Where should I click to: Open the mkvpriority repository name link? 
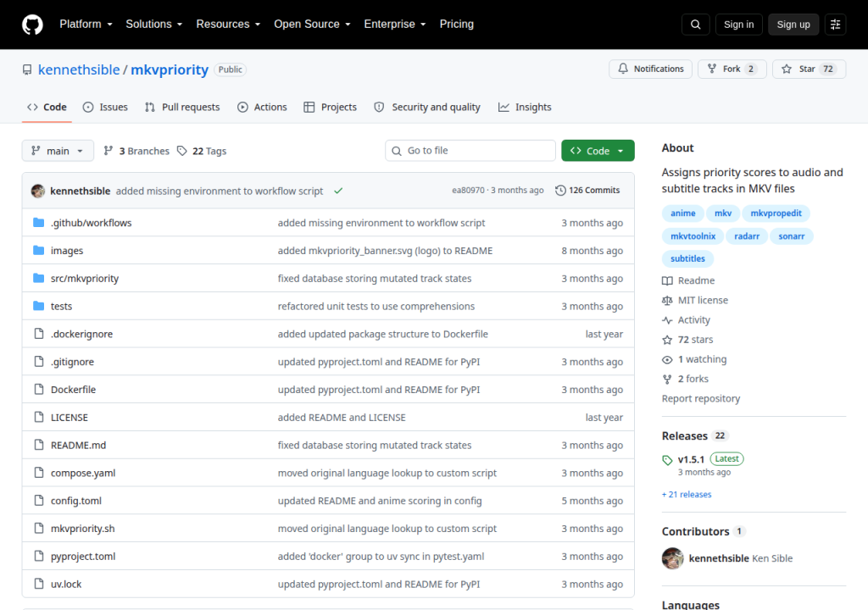(x=170, y=69)
